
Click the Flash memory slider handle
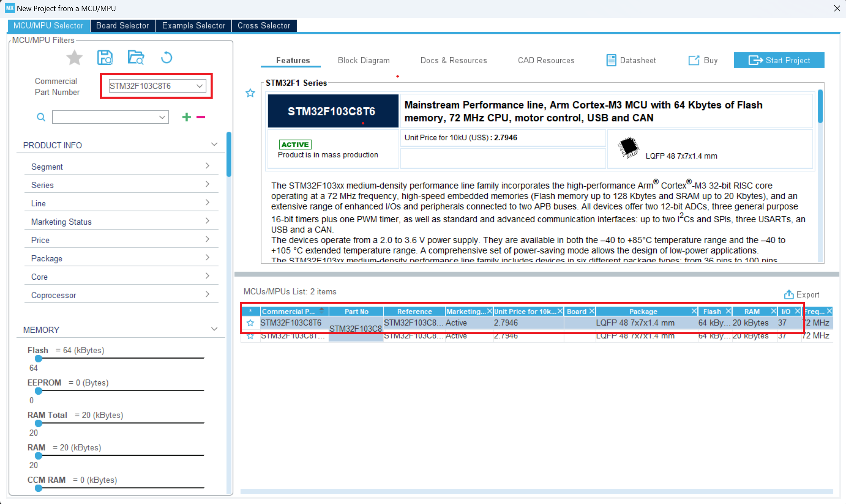(x=38, y=359)
